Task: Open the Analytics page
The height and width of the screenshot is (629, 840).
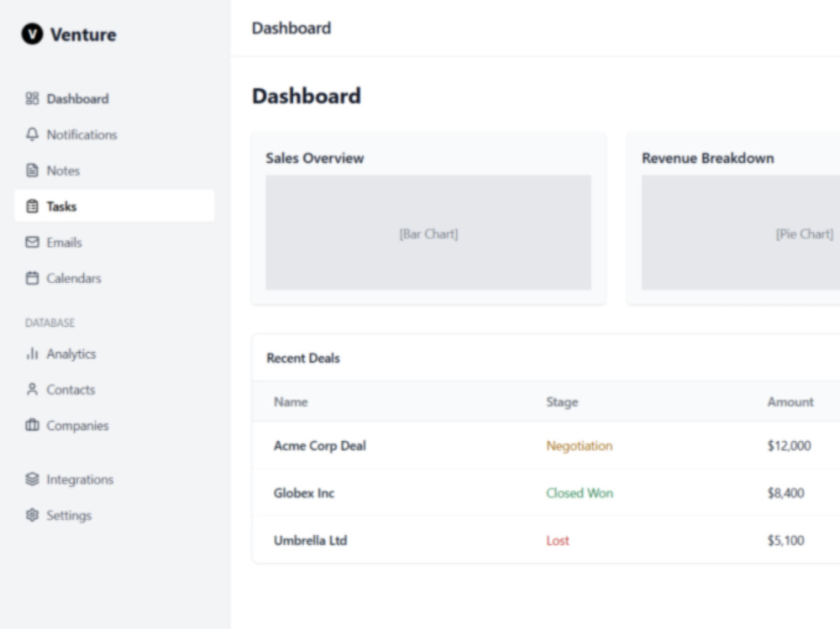Action: click(x=114, y=354)
